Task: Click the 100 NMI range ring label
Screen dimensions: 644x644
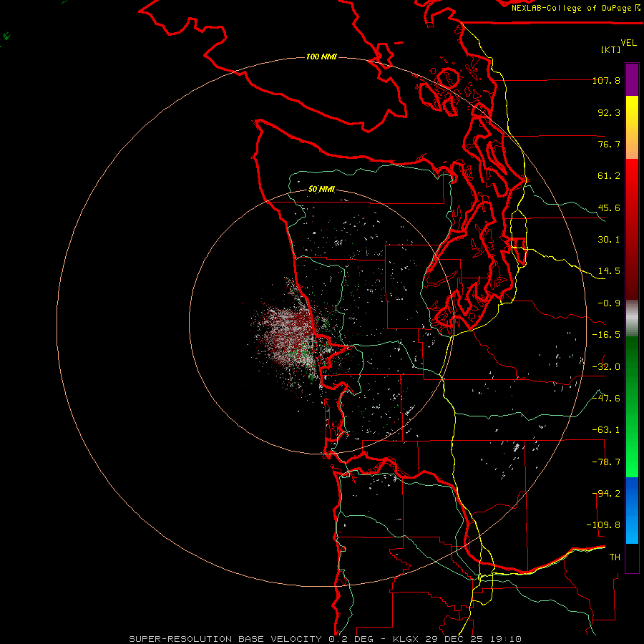Action: coord(321,57)
